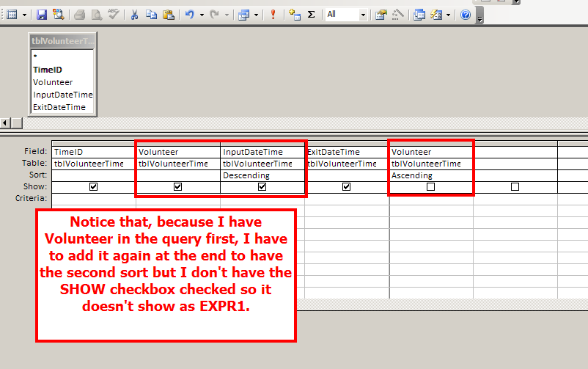Click the Query Type icon

tap(244, 15)
